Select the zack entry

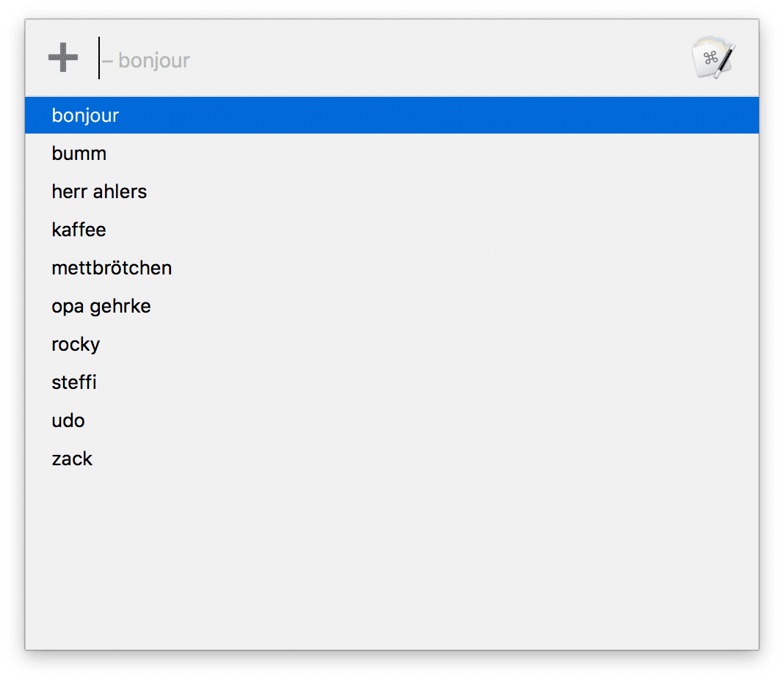pyautogui.click(x=392, y=459)
